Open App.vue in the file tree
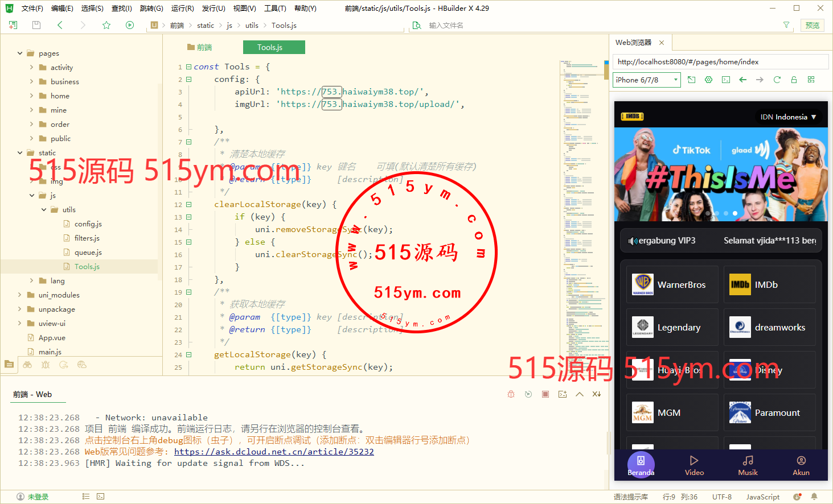Viewport: 833px width, 504px height. coord(52,338)
